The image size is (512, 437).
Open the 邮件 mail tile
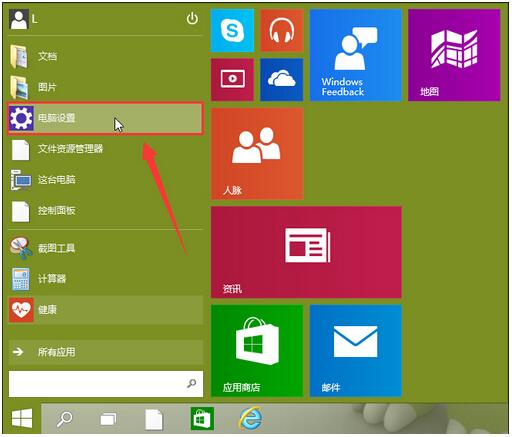click(x=356, y=350)
